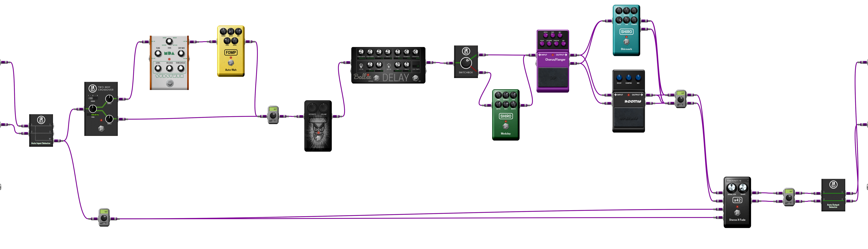Click the SubSynth DRY MIX knob
This screenshot has height=249, width=868.
[181, 53]
